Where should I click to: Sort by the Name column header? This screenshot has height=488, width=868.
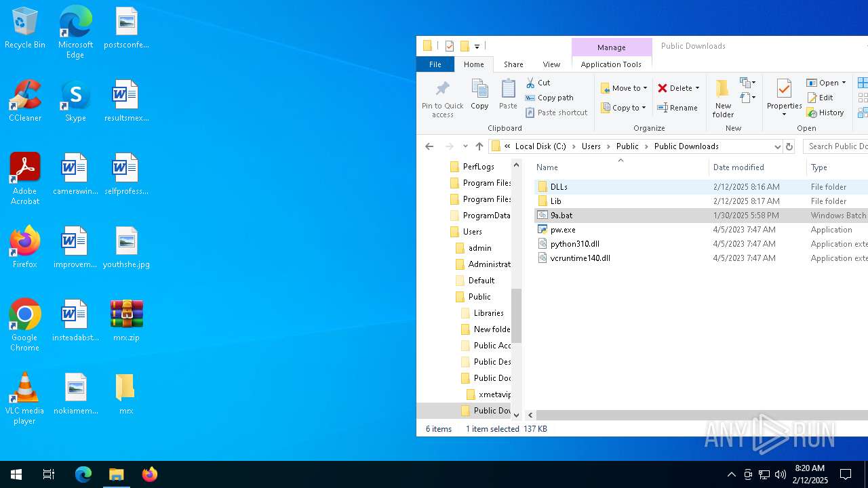pyautogui.click(x=620, y=167)
